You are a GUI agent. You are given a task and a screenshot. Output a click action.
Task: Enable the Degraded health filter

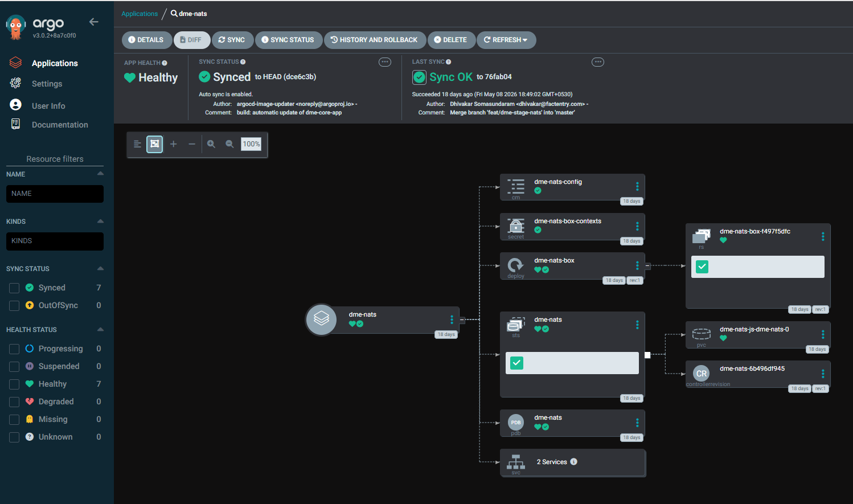pyautogui.click(x=14, y=402)
